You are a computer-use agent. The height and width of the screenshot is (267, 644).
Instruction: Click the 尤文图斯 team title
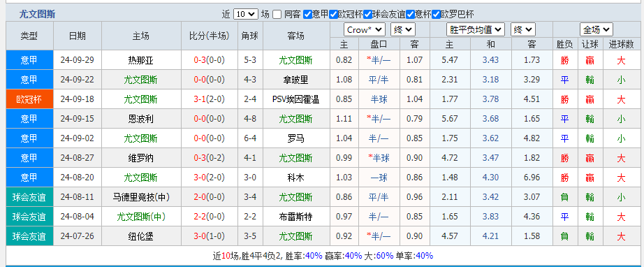pyautogui.click(x=38, y=15)
